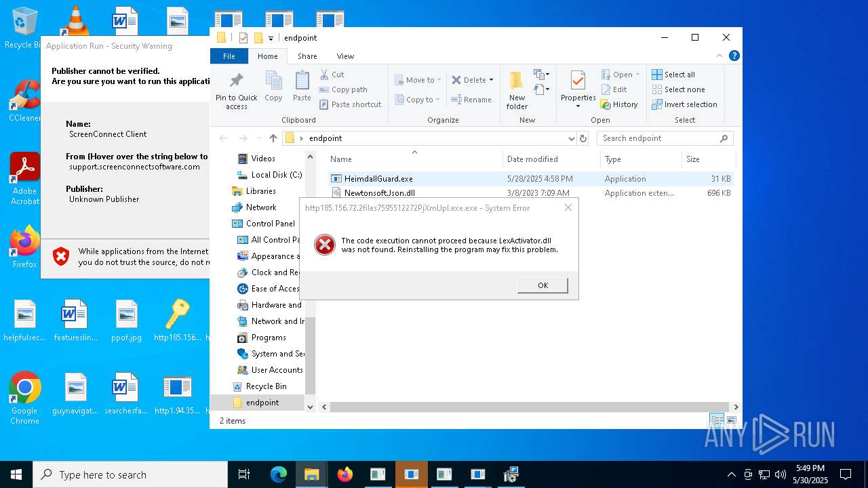Close the System Error dialog
Viewport: 868px width, 488px height.
568,207
